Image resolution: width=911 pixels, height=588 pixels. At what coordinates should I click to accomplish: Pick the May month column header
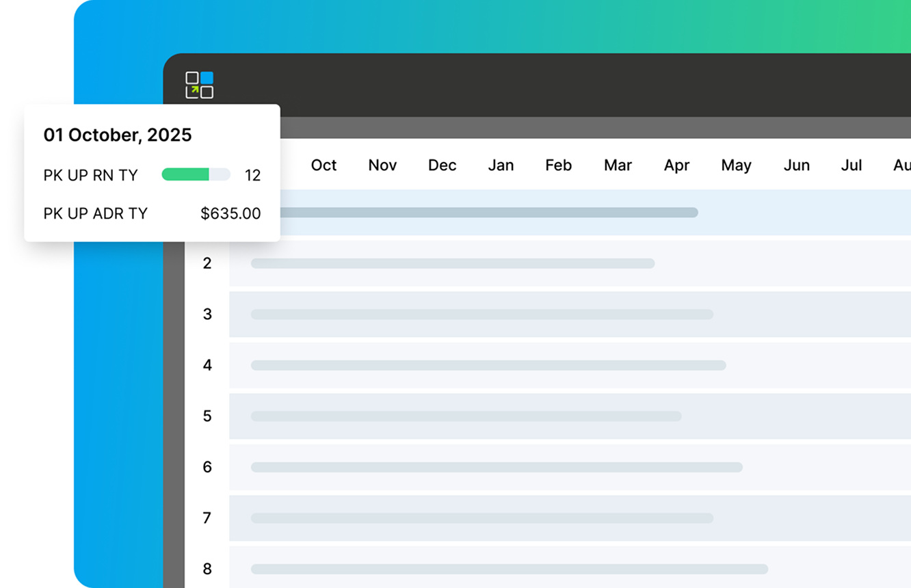tap(736, 165)
